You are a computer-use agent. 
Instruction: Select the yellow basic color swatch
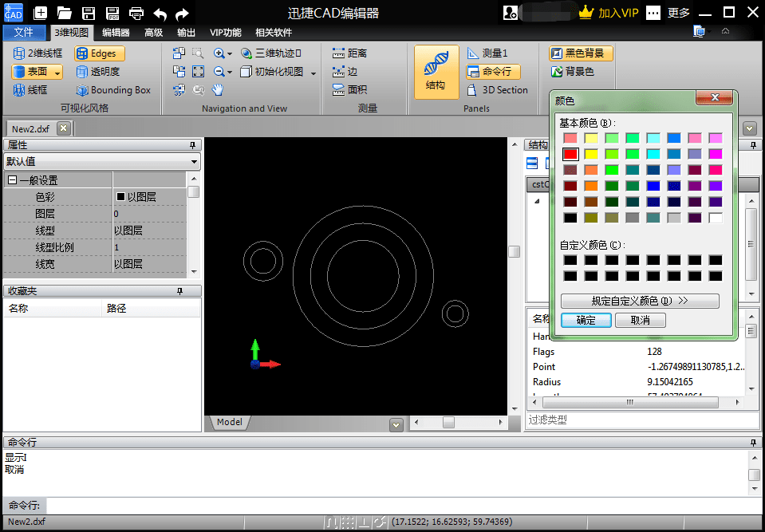tap(591, 154)
